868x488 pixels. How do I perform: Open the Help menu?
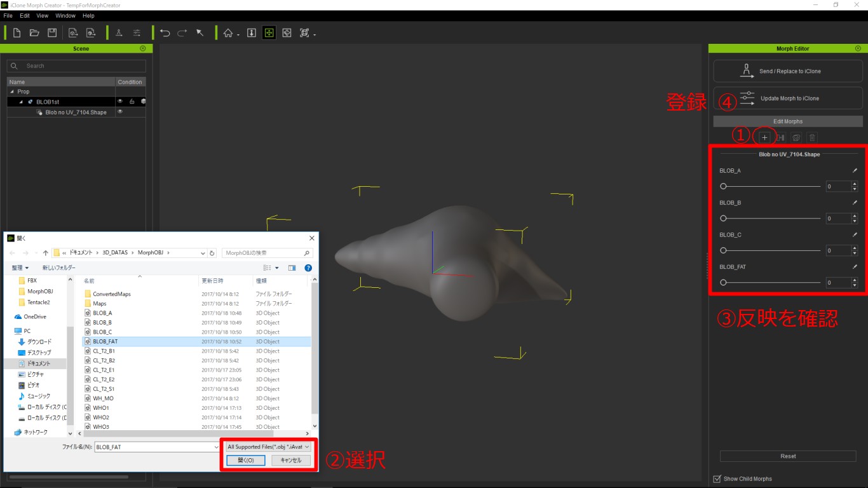[x=88, y=15]
